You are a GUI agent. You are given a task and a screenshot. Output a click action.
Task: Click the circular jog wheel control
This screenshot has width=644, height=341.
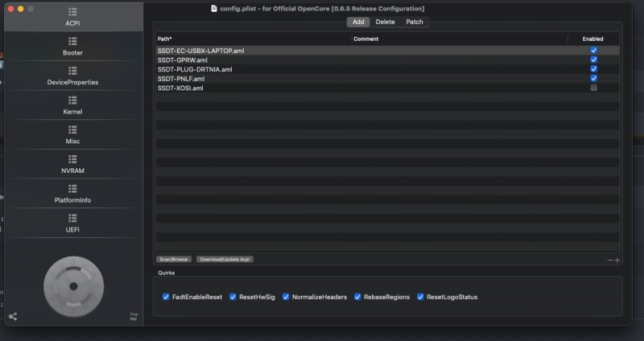point(73,286)
